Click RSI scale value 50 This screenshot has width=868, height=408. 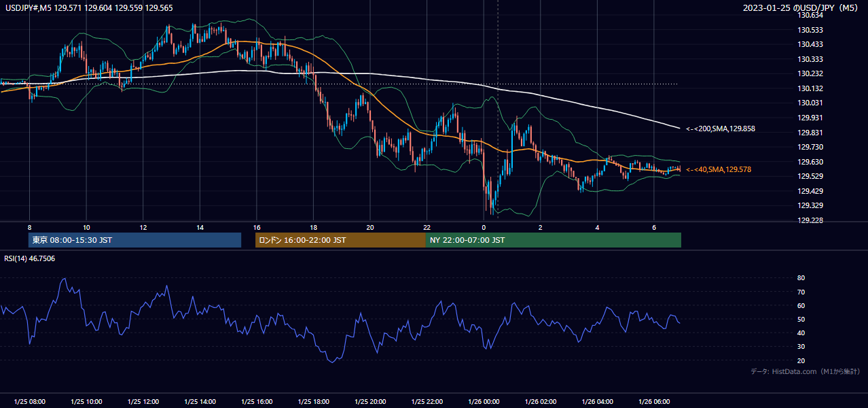point(801,319)
